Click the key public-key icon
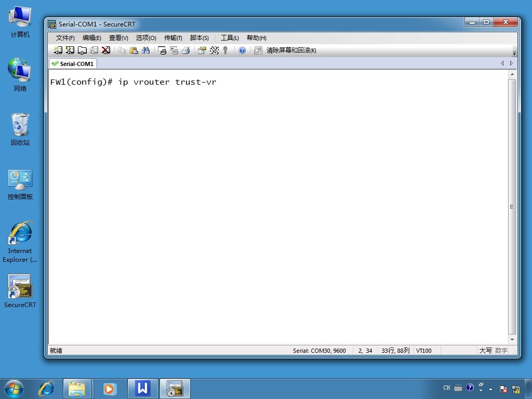 [x=225, y=50]
